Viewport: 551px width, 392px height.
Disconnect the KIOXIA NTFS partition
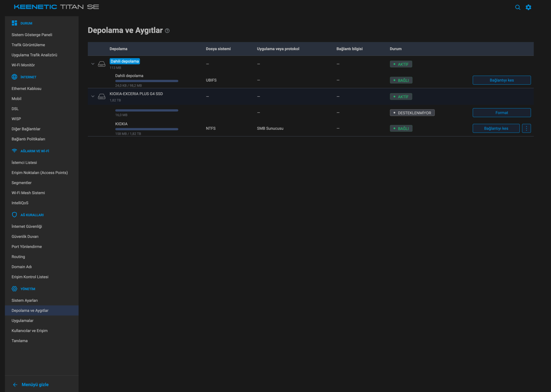[496, 129]
